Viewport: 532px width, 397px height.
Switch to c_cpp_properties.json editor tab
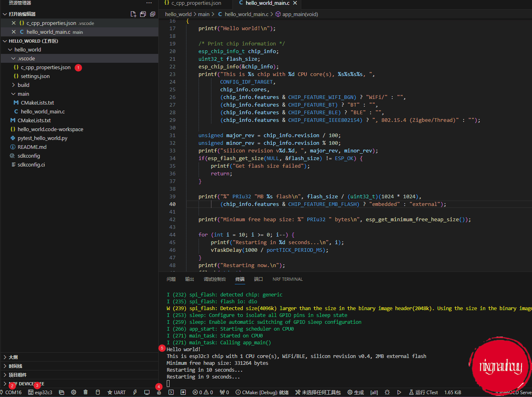pyautogui.click(x=196, y=3)
